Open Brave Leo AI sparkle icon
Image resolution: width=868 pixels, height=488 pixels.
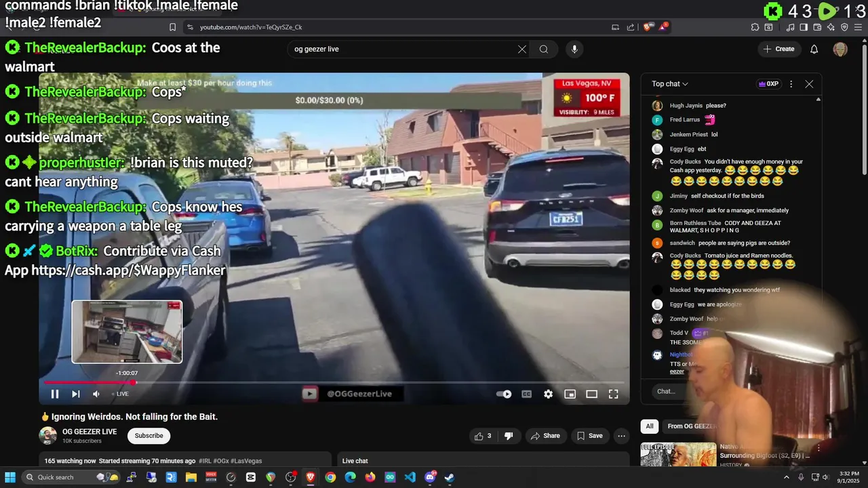coord(831,27)
